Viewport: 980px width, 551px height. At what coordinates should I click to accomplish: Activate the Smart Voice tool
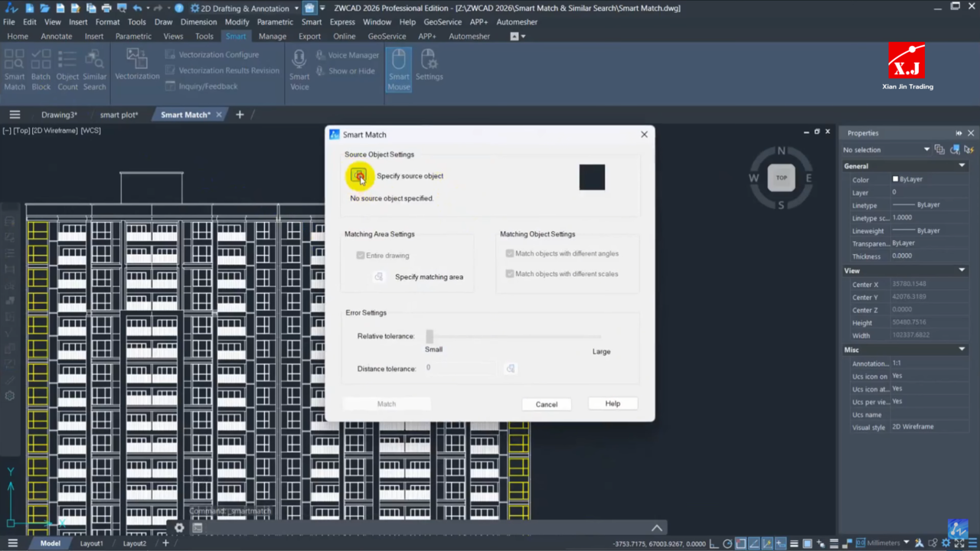point(299,69)
